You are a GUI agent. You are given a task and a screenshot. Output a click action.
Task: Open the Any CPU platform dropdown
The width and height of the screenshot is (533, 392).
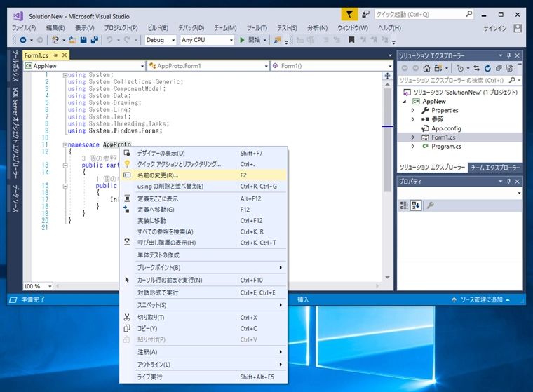[x=205, y=40]
